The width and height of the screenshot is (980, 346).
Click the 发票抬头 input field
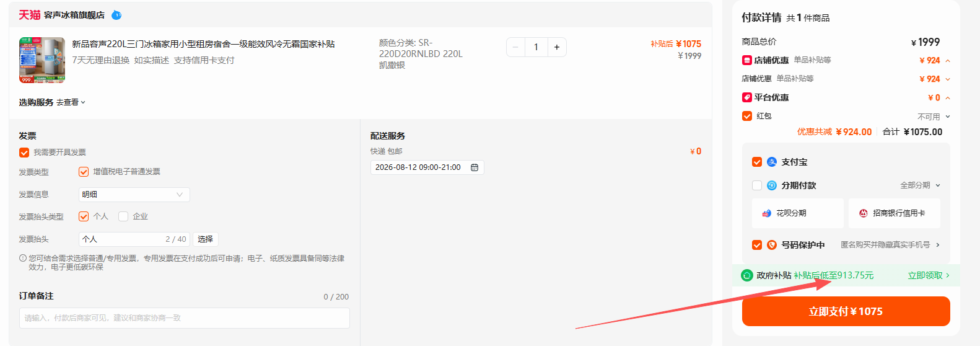pyautogui.click(x=134, y=239)
